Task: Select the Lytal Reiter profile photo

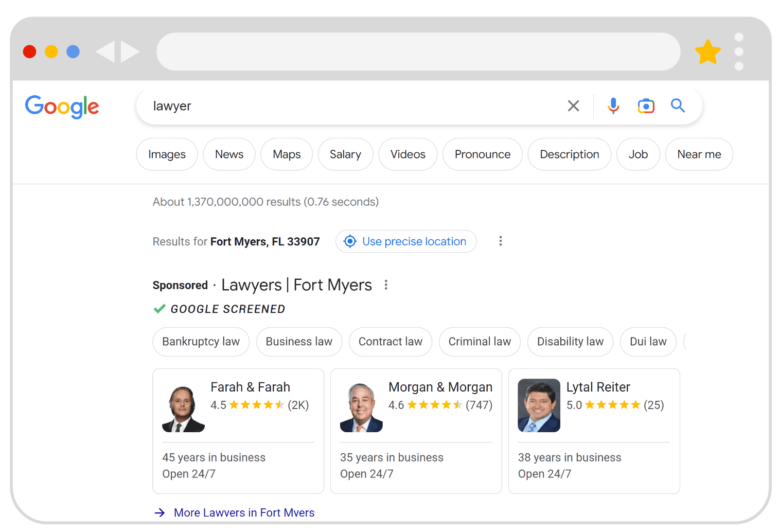Action: (539, 405)
